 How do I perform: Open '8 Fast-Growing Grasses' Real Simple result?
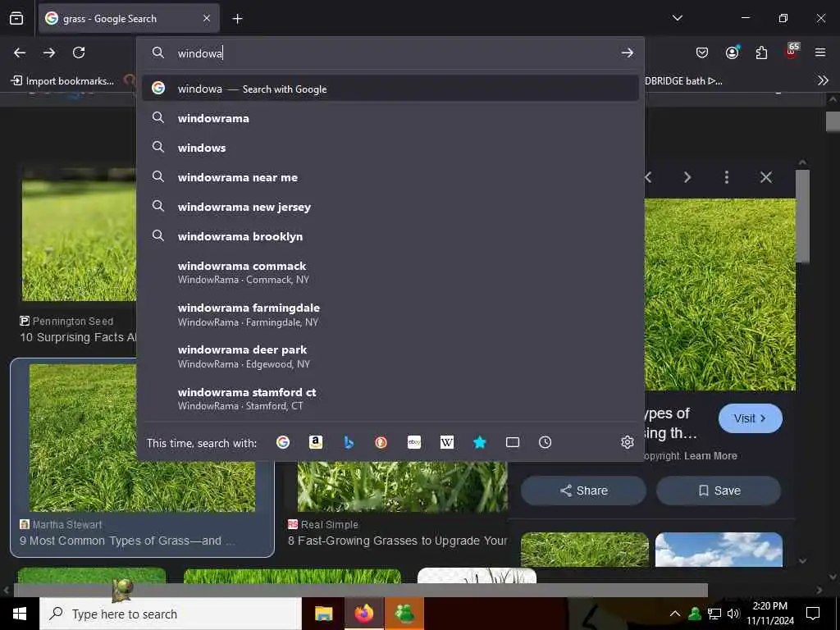coord(397,541)
